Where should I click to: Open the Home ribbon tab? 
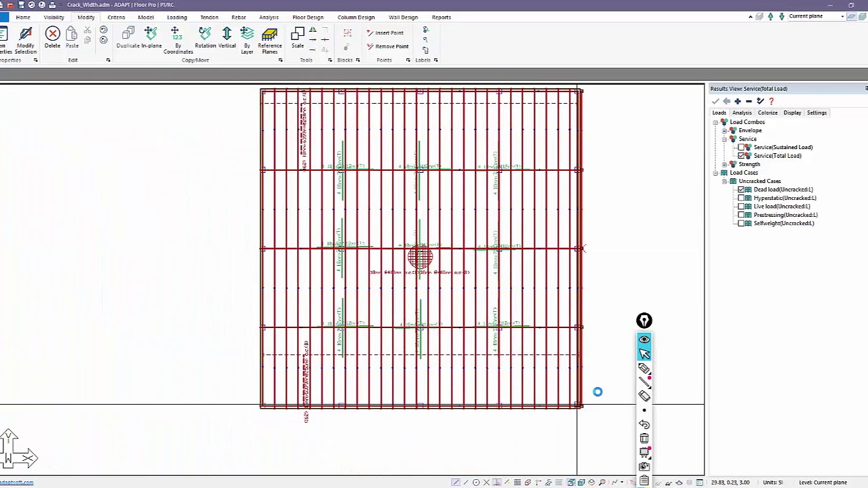click(22, 17)
